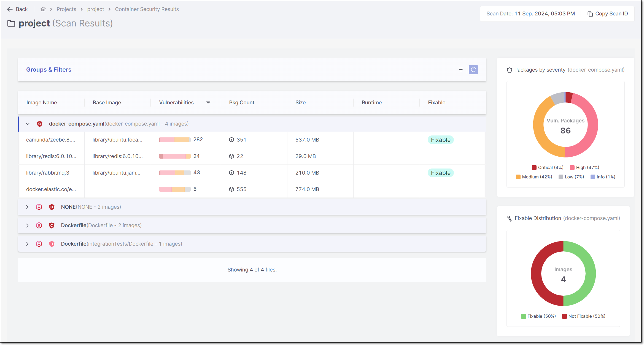The image size is (644, 345).
Task: Copy the Scan ID
Action: click(608, 14)
